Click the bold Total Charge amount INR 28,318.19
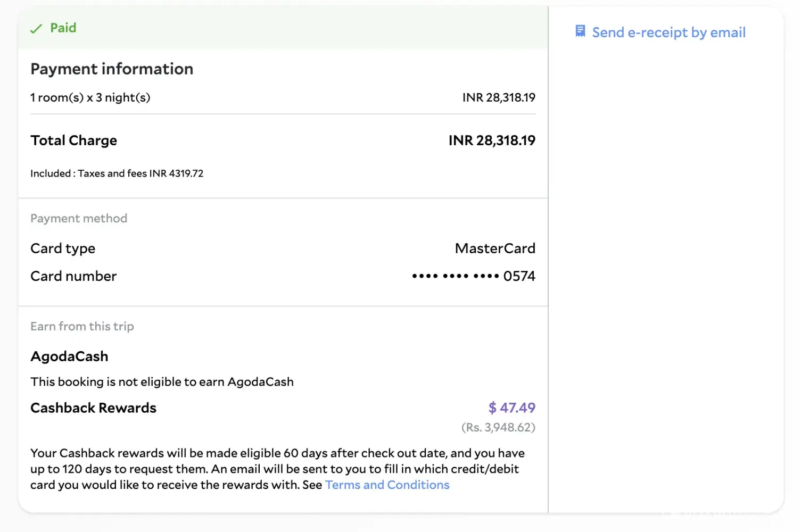 [x=492, y=140]
